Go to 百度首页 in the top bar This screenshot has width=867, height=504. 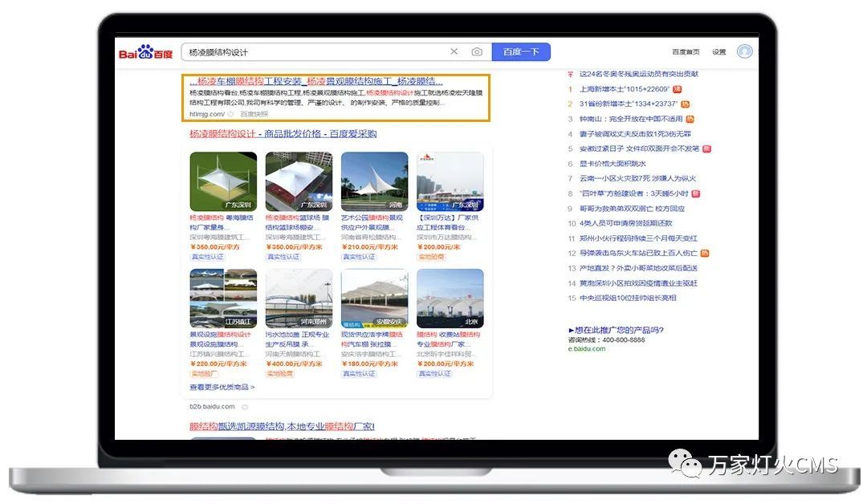[x=686, y=52]
